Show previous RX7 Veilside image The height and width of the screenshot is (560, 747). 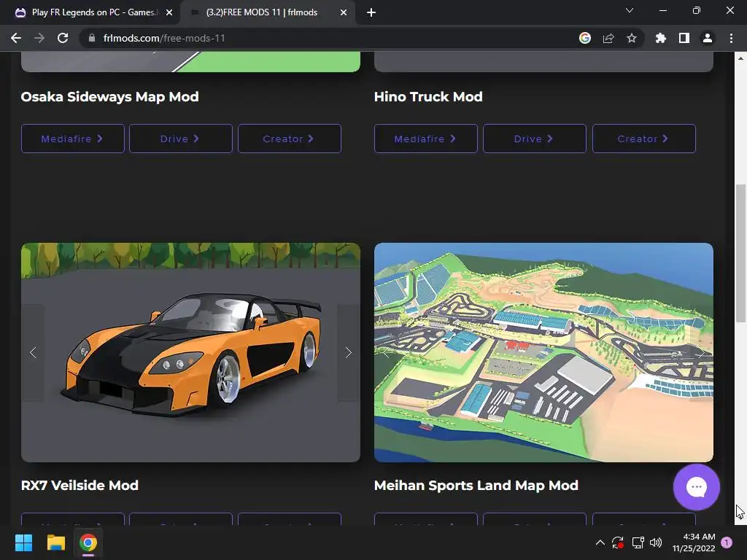click(x=33, y=353)
